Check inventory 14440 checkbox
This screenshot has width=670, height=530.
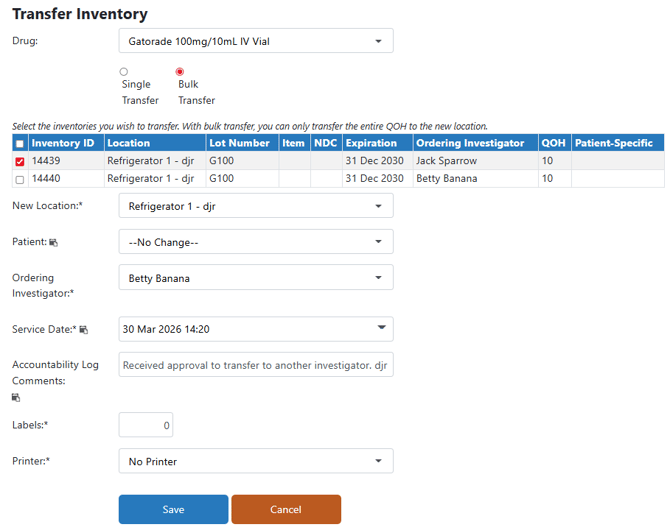(20, 180)
